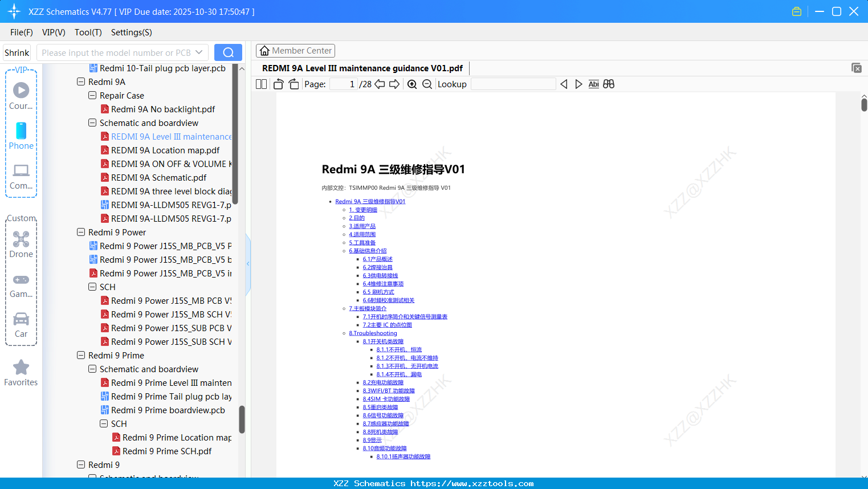Screen dimensions: 868x489
Task: Go to the previous page arrow
Action: pos(380,84)
